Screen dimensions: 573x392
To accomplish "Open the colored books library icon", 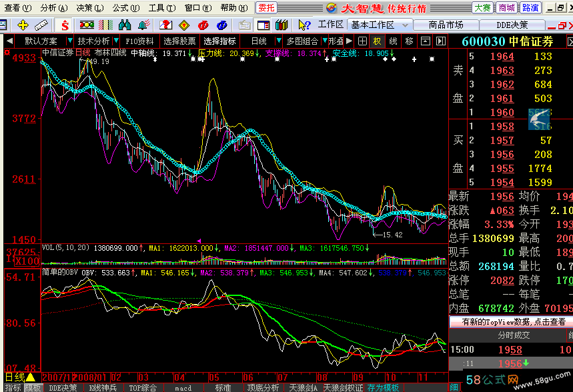I will coord(281,25).
